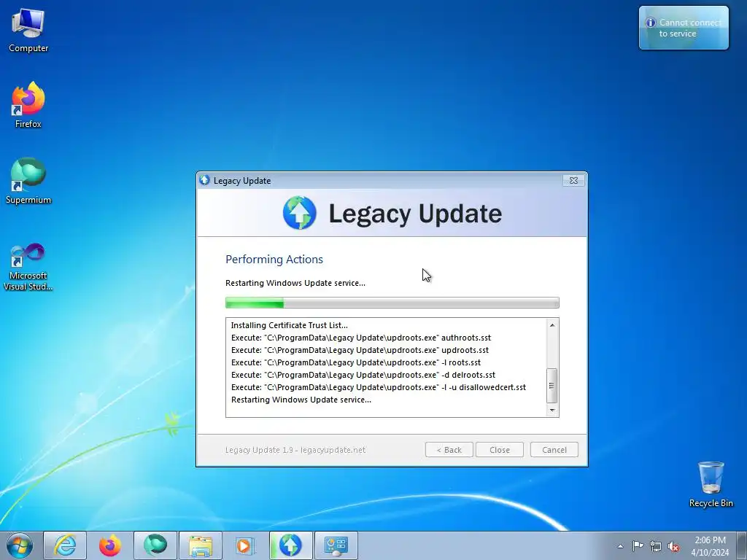747x560 pixels.
Task: Select the Firefox desktop shortcut
Action: pyautogui.click(x=28, y=105)
